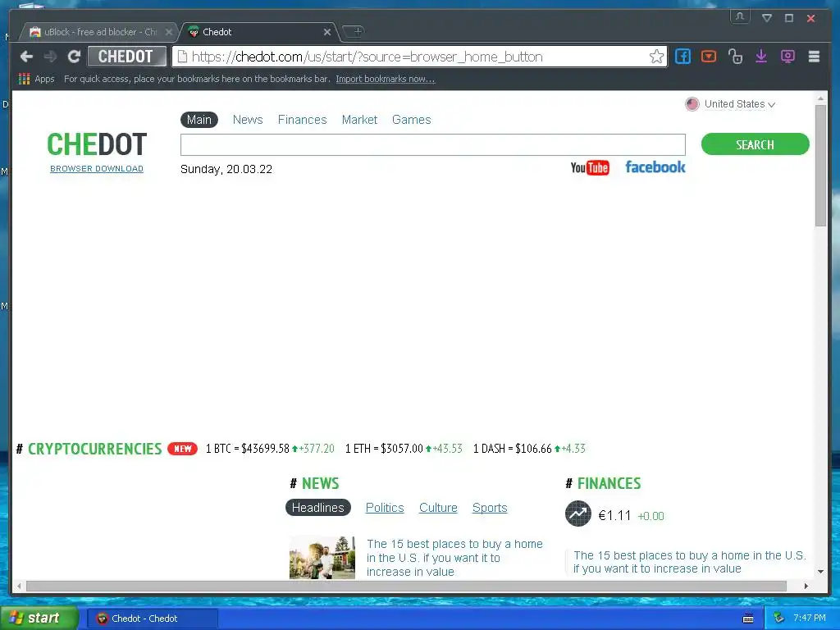Viewport: 840px width, 630px height.
Task: Click the scroll down arrow
Action: pos(820,572)
